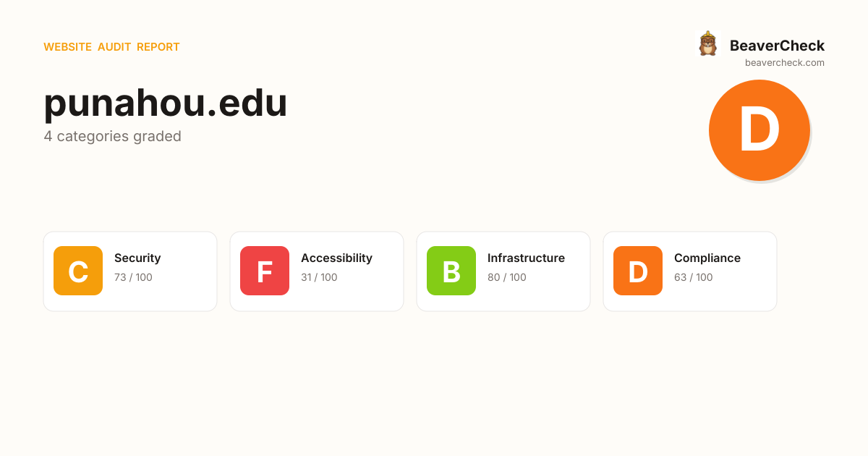Viewport: 868px width, 456px height.
Task: Click the green B grade icon for Infrastructure
Action: coord(451,271)
